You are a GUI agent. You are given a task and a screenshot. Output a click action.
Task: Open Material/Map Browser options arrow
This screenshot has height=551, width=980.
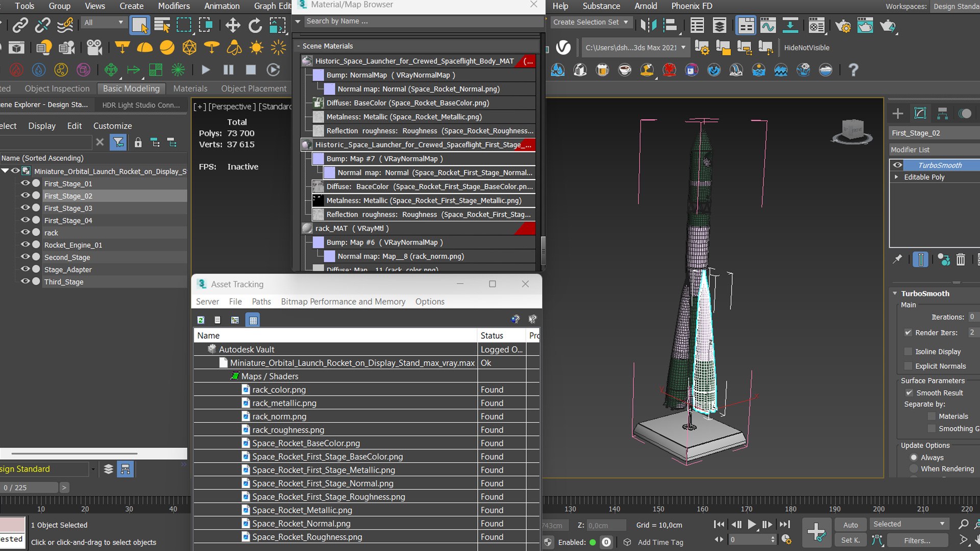pyautogui.click(x=298, y=21)
